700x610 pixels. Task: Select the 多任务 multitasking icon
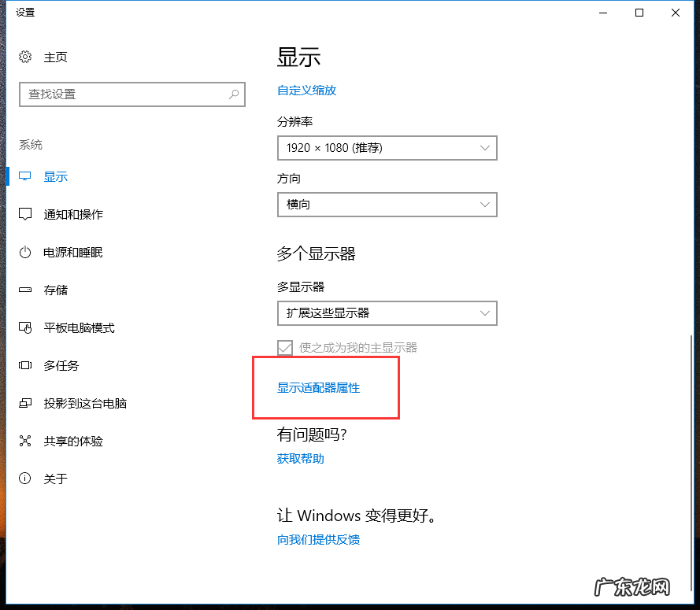pos(24,365)
